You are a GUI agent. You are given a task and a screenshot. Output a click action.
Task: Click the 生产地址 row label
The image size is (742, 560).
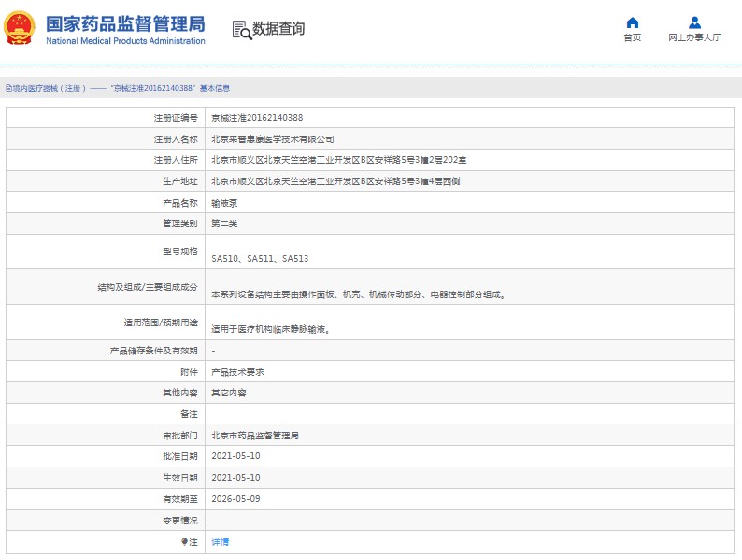tap(180, 181)
